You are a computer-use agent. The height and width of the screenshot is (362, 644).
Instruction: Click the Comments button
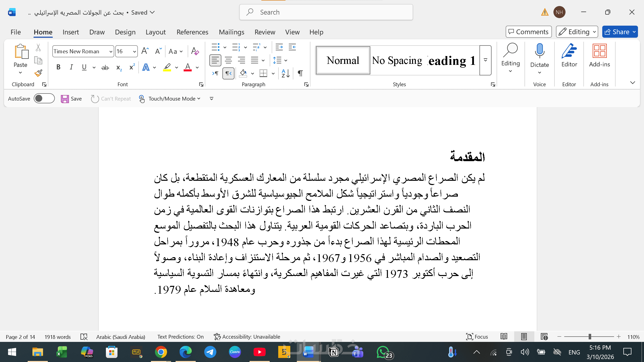pyautogui.click(x=529, y=32)
